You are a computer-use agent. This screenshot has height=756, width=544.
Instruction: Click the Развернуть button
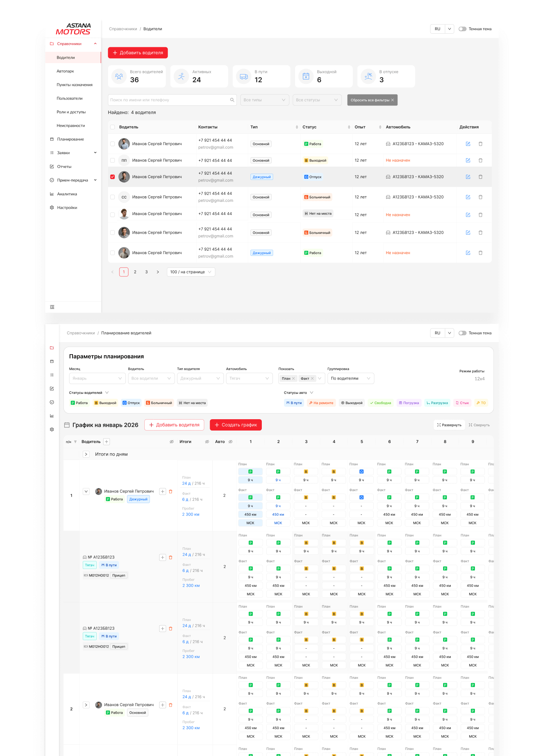[x=449, y=425]
